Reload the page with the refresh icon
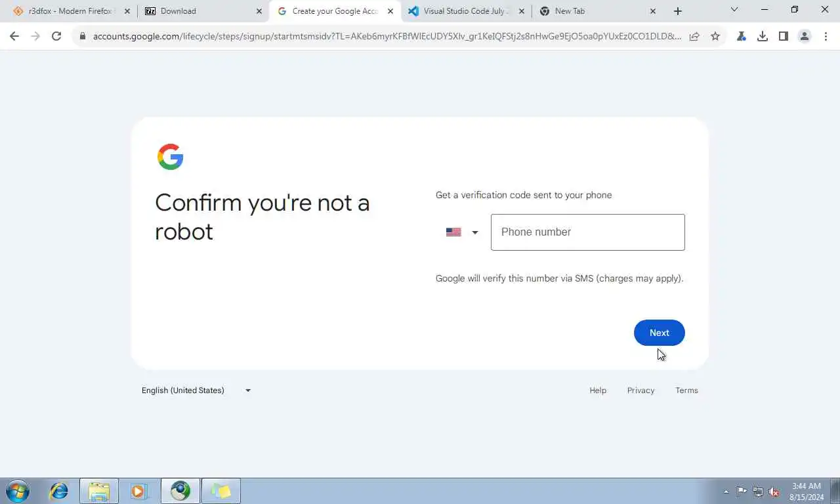This screenshot has height=504, width=840. (56, 37)
